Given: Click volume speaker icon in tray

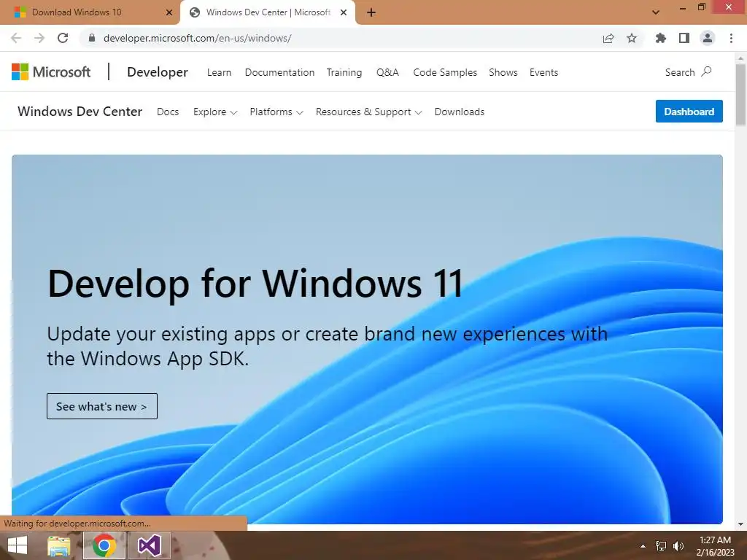Looking at the screenshot, I should [678, 546].
